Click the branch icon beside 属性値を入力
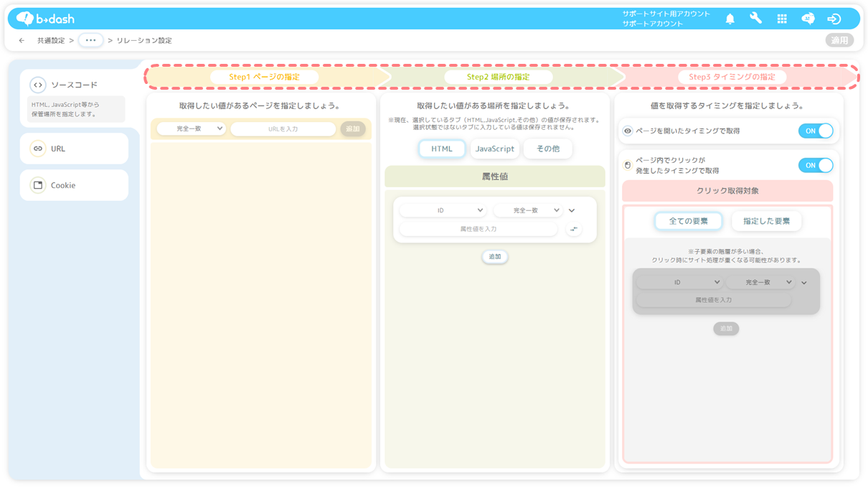Screen dimensions: 868x488 coord(574,229)
